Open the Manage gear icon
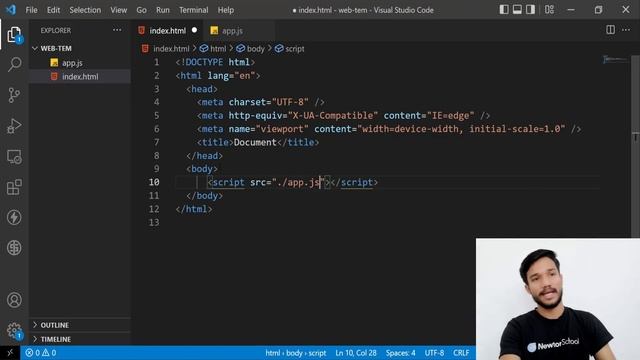Viewport: 640px width, 360px height. click(14, 330)
